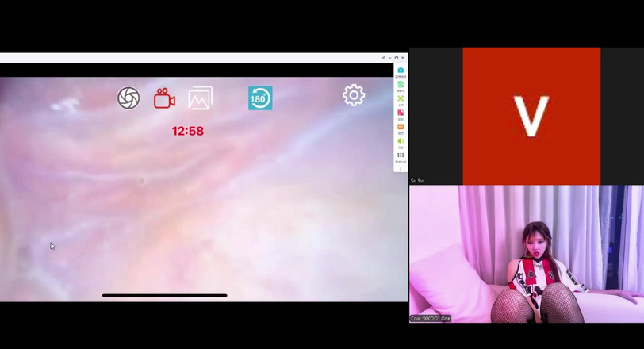Select the Su Su participant name label

point(417,181)
